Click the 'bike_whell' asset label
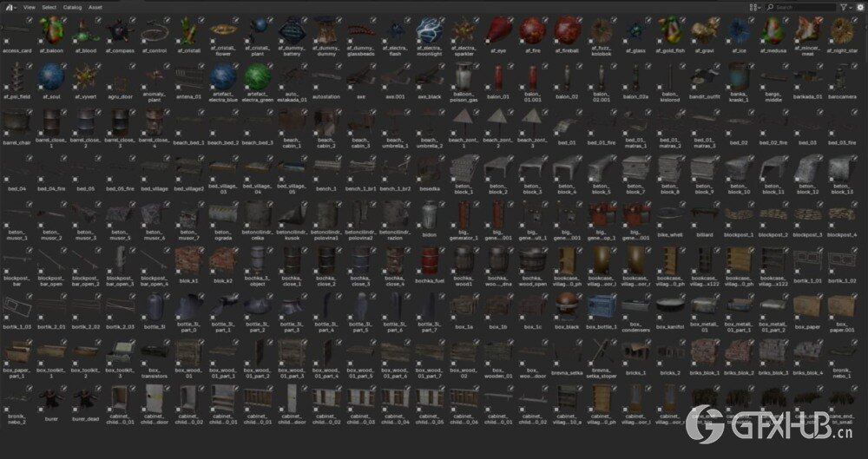This screenshot has height=459, width=868. click(x=670, y=235)
